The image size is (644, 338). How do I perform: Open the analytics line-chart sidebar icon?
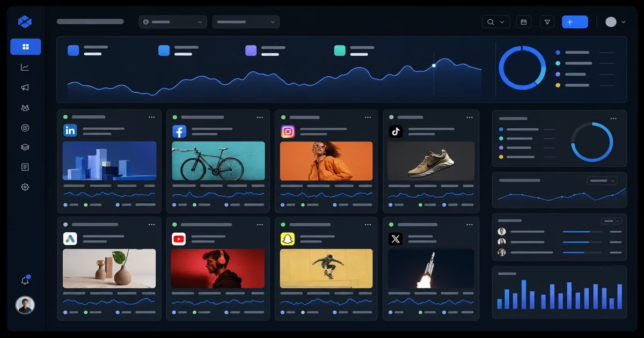point(25,67)
